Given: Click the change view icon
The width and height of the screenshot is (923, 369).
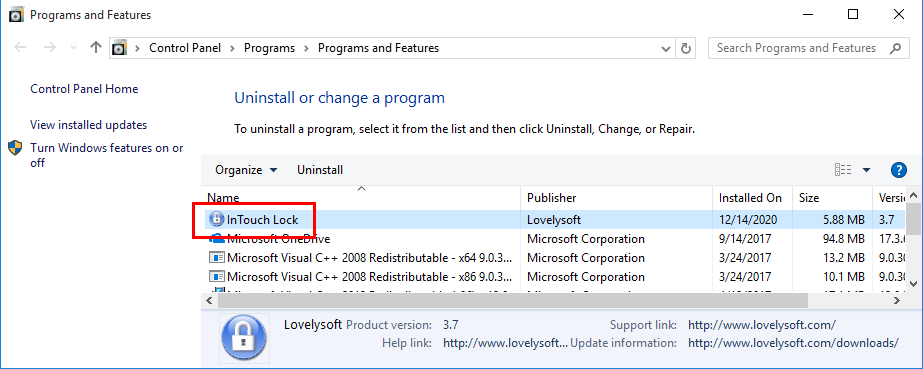Looking at the screenshot, I should coord(843,170).
